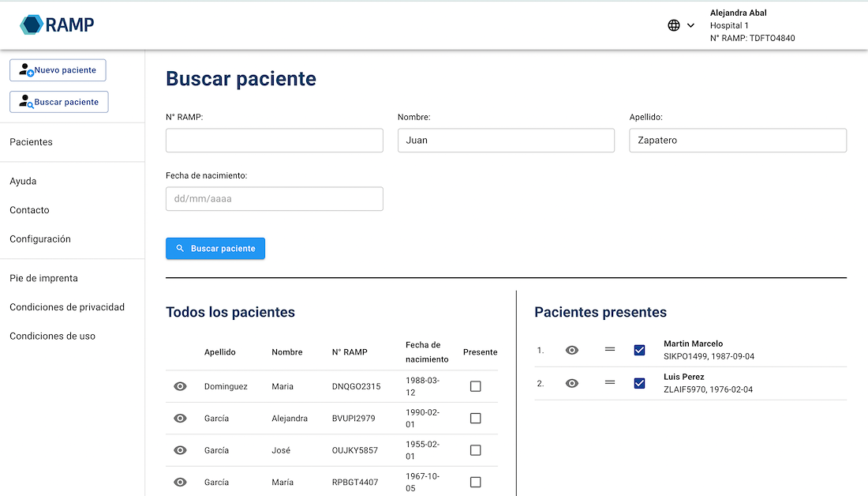Click birth date 1988-03-12
The image size is (868, 496).
[x=422, y=386]
